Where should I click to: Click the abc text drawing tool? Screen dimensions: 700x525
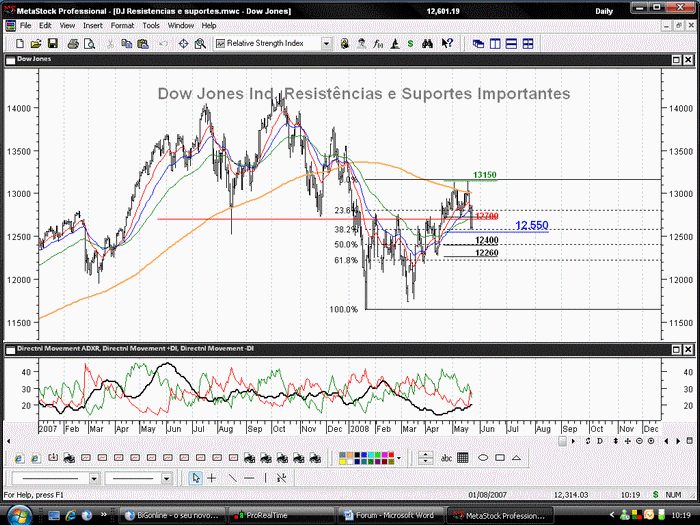click(446, 458)
